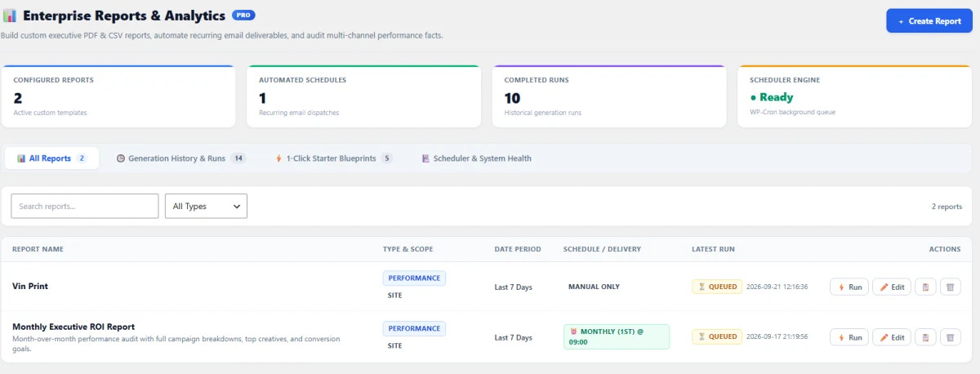Click QUEUED status dated 2026-09-17
The width and height of the screenshot is (980, 374).
716,336
